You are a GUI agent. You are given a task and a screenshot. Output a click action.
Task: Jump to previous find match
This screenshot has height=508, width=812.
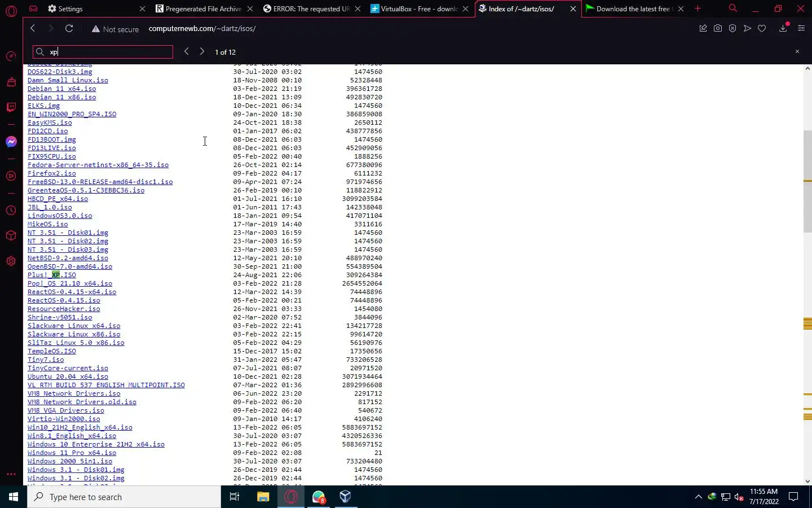(186, 51)
